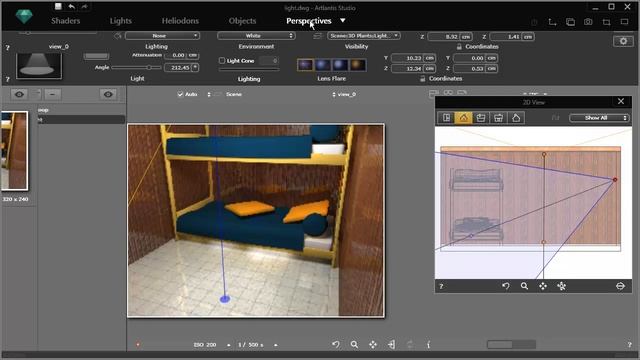
Task: Toggle the left eye visibility button in the list panel
Action: 19,94
